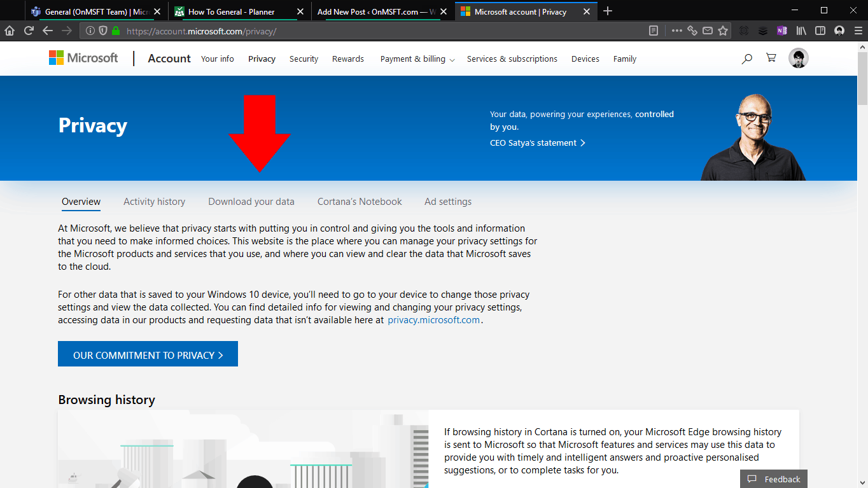The image size is (868, 488).
Task: Open Services & subscriptions nav item
Action: pyautogui.click(x=512, y=59)
